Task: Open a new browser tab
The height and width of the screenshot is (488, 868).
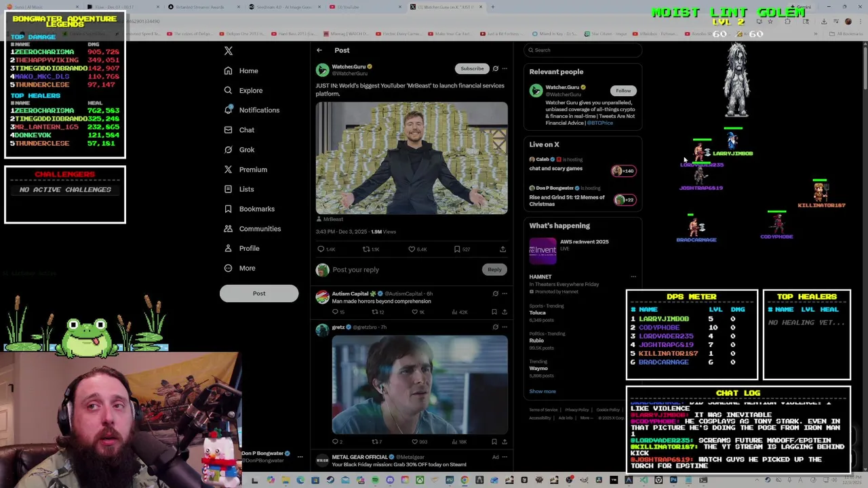Action: pyautogui.click(x=493, y=7)
